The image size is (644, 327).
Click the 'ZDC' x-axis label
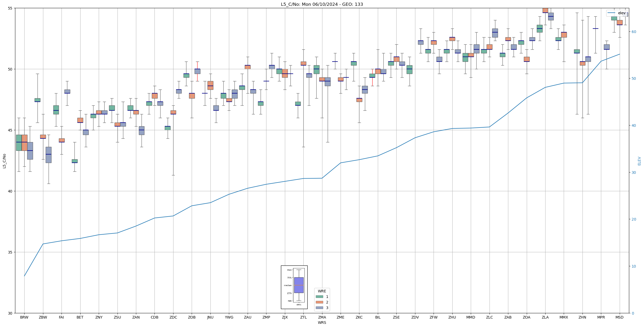pyautogui.click(x=173, y=317)
